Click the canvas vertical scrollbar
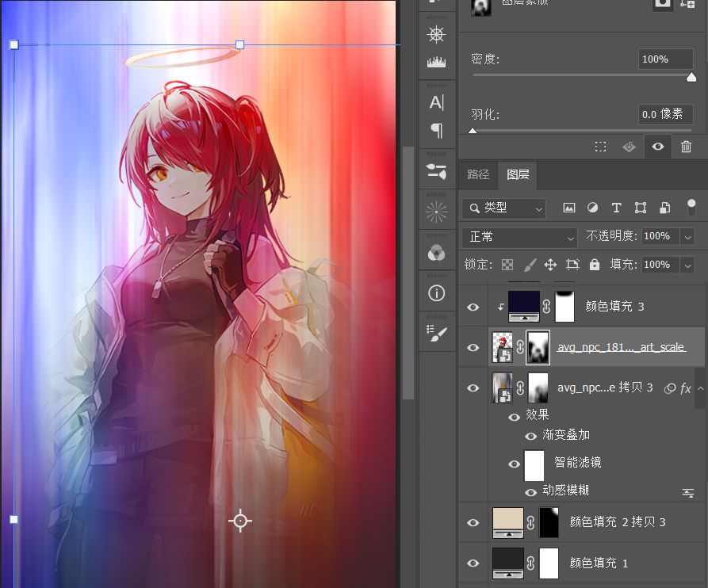Screen dimensions: 708x588 (408, 273)
